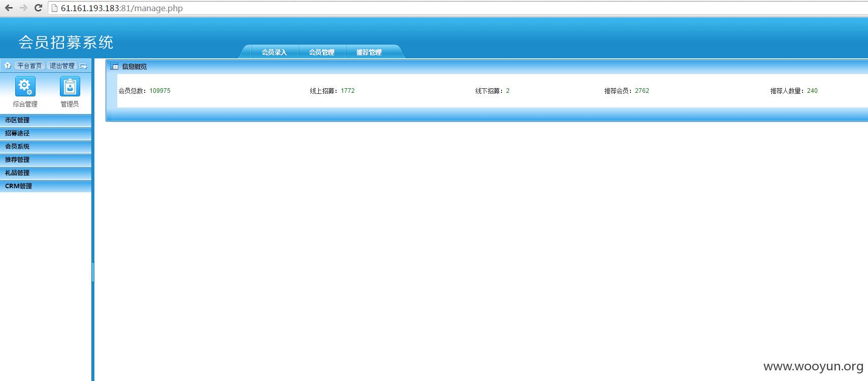
Task: Click the home icon in sidebar toolbar
Action: (x=8, y=65)
